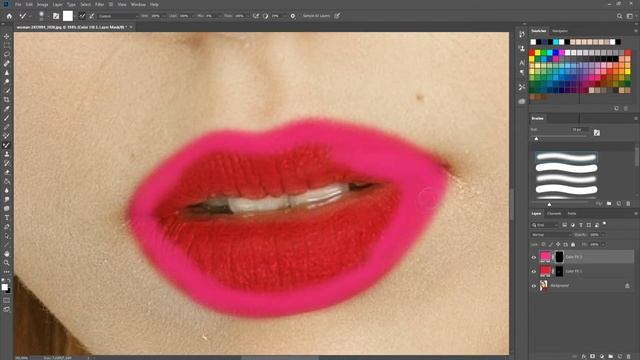Open the Normal blend mode dropdown
The image size is (640, 360).
(551, 235)
